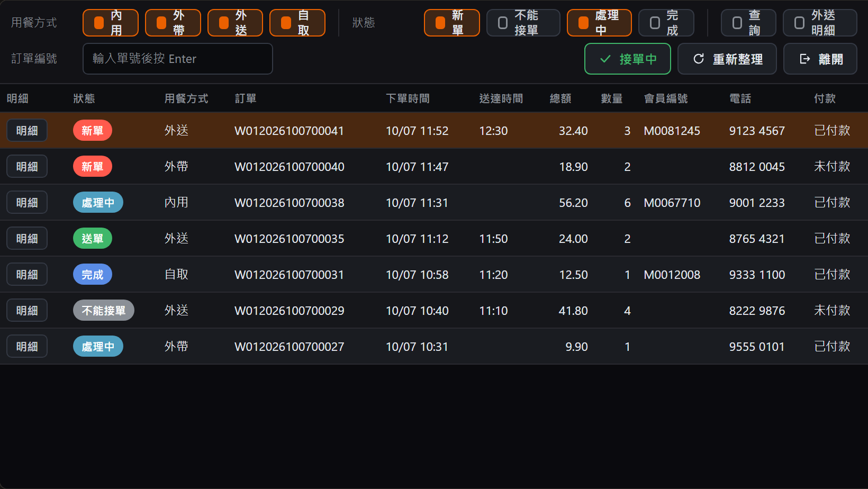Click the 付款 column header
Viewport: 868px width, 489px height.
825,98
